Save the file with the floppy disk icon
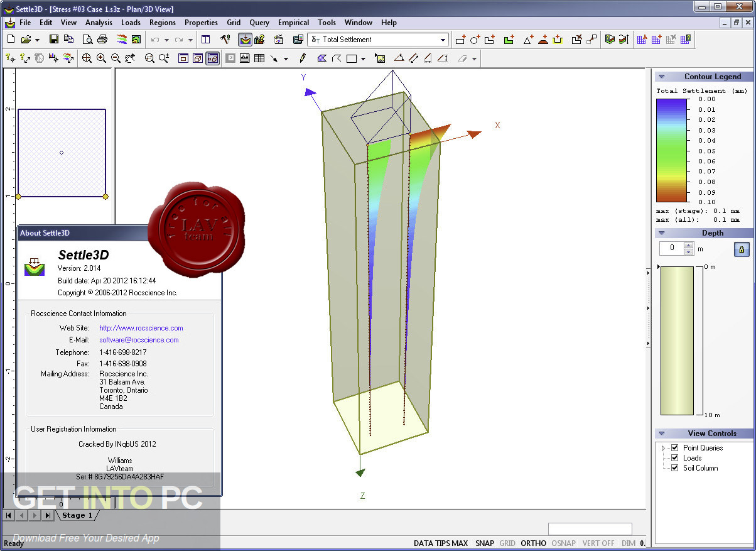 point(54,40)
